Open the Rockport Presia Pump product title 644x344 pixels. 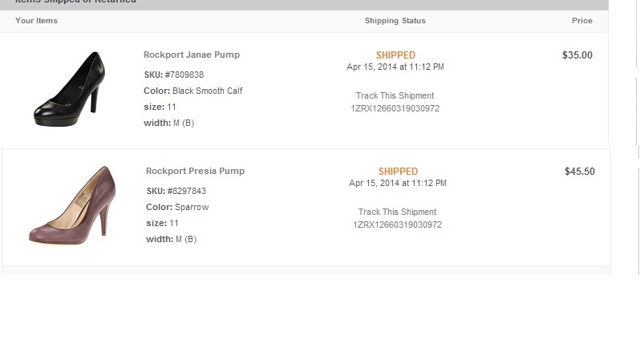pos(195,172)
